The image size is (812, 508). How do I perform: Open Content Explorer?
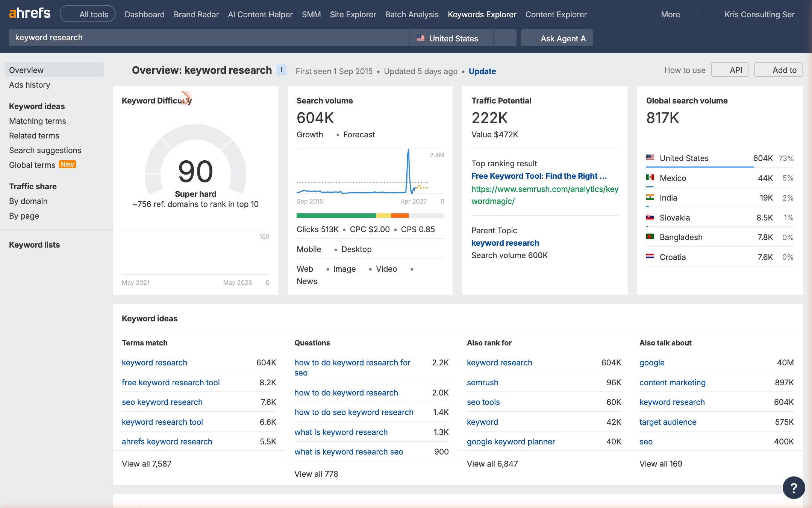click(556, 14)
